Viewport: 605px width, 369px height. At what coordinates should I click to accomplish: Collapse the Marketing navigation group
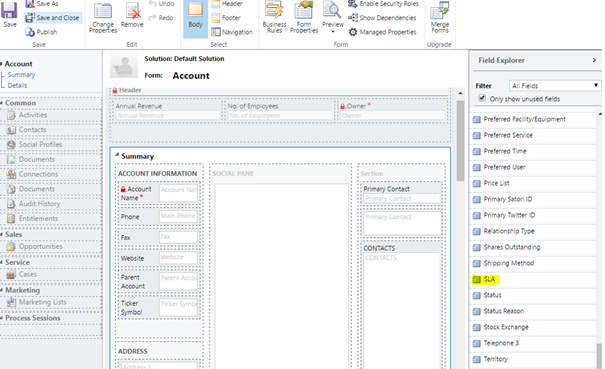[x=1, y=290]
